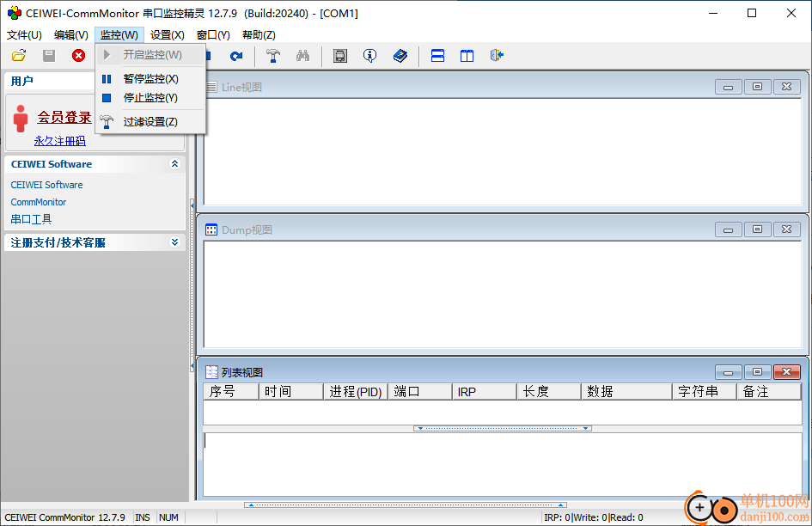Image resolution: width=812 pixels, height=526 pixels.
Task: Click the dotted splitter in list view
Action: pyautogui.click(x=503, y=429)
